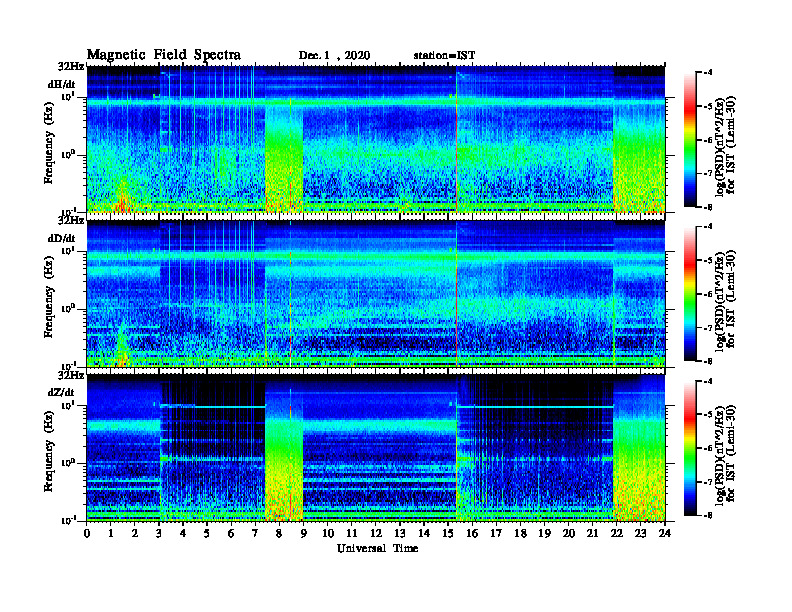The height and width of the screenshot is (612, 792).
Task: Click hour tick label "13" on time axis
Action: [x=400, y=533]
